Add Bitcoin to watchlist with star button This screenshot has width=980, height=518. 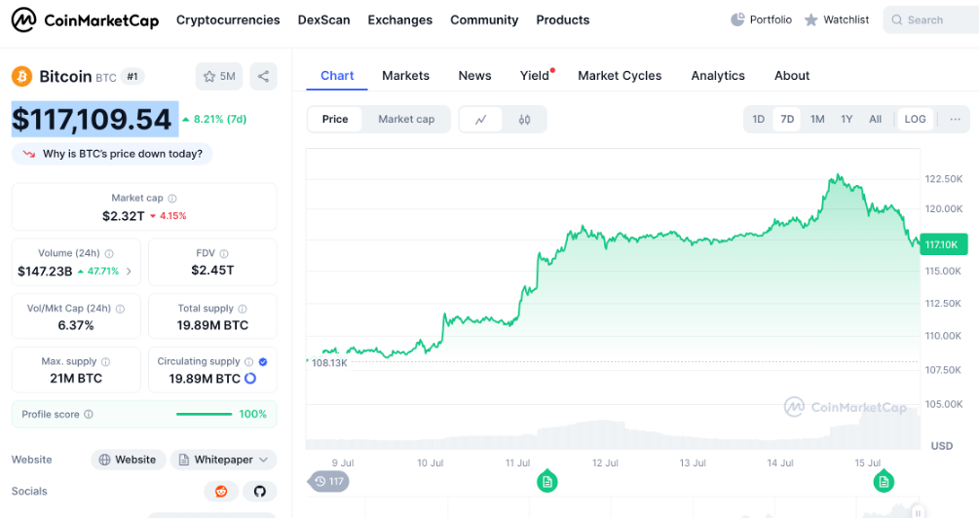coord(219,76)
